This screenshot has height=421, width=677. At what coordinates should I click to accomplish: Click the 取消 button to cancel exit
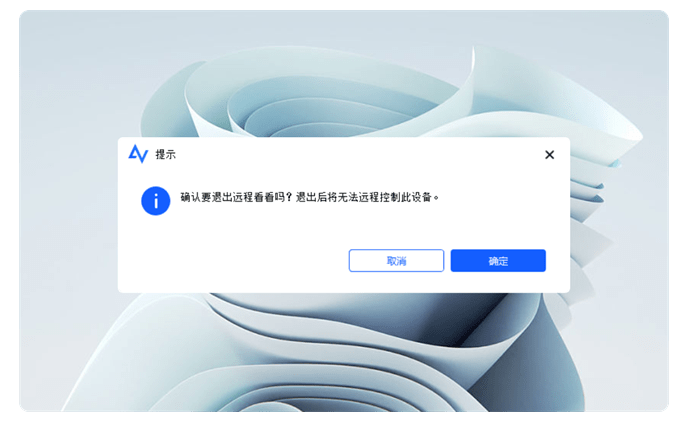396,260
